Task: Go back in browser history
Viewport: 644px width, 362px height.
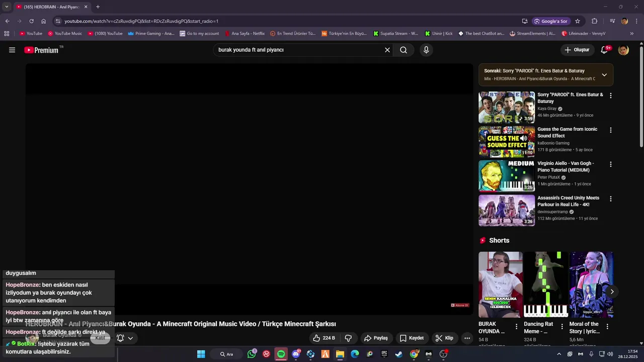Action: (7, 21)
